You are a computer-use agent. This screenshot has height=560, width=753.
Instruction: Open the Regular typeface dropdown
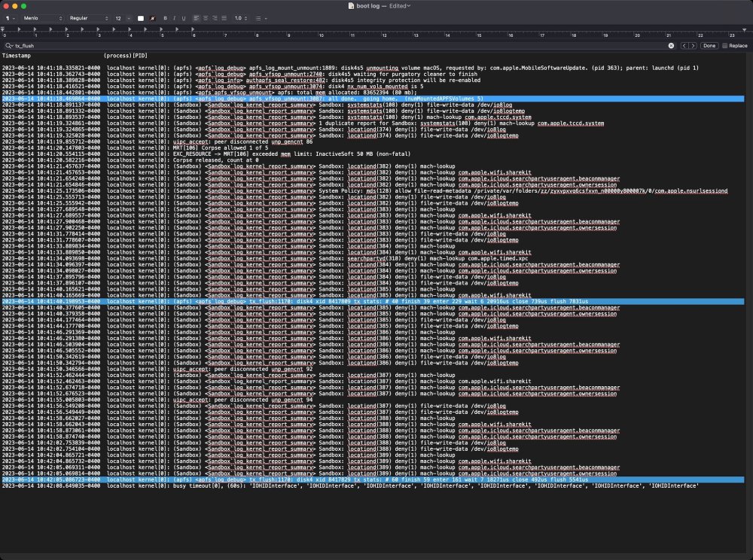pos(88,18)
